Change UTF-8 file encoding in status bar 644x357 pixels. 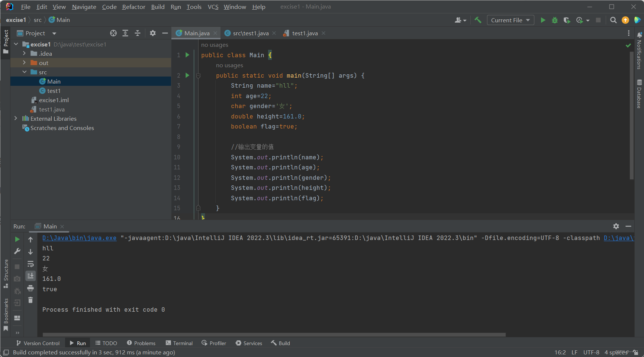591,352
